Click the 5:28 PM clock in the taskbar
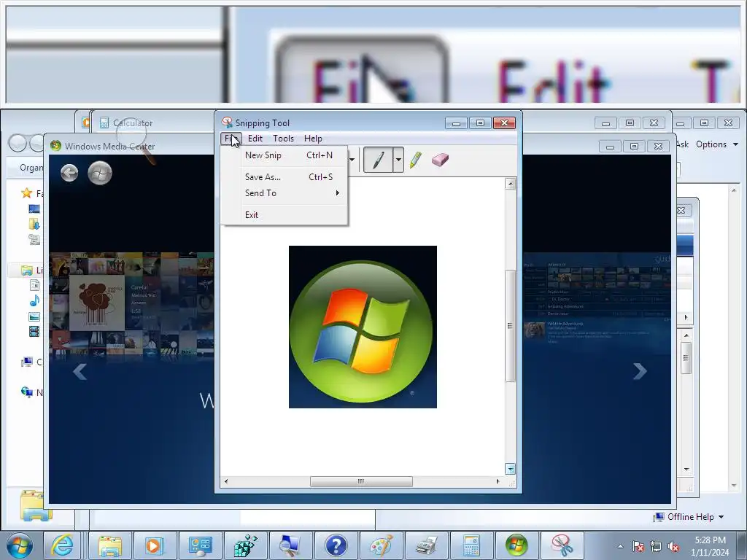The height and width of the screenshot is (560, 747). coord(711,540)
